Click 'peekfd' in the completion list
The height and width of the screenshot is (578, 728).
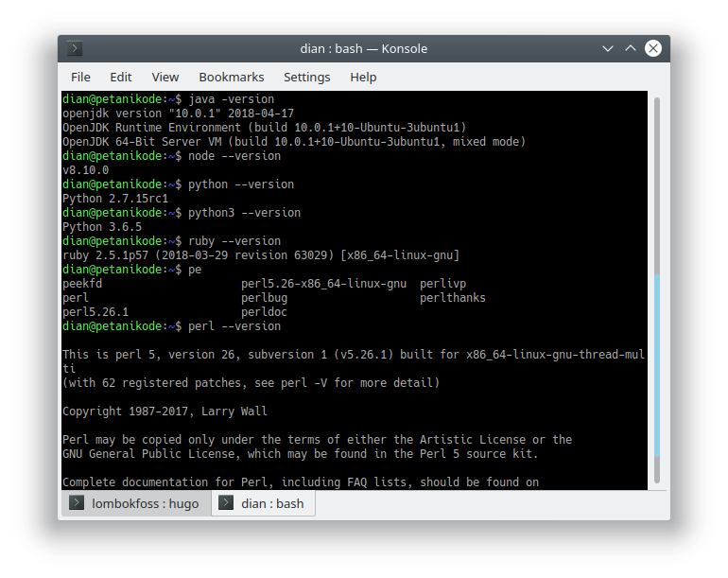[82, 284]
